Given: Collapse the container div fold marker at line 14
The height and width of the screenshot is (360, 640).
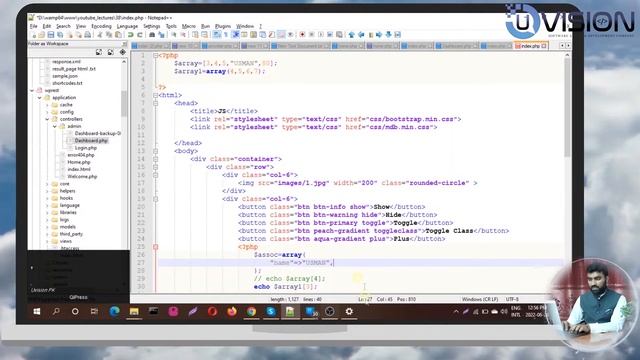Looking at the screenshot, I should click(156, 159).
